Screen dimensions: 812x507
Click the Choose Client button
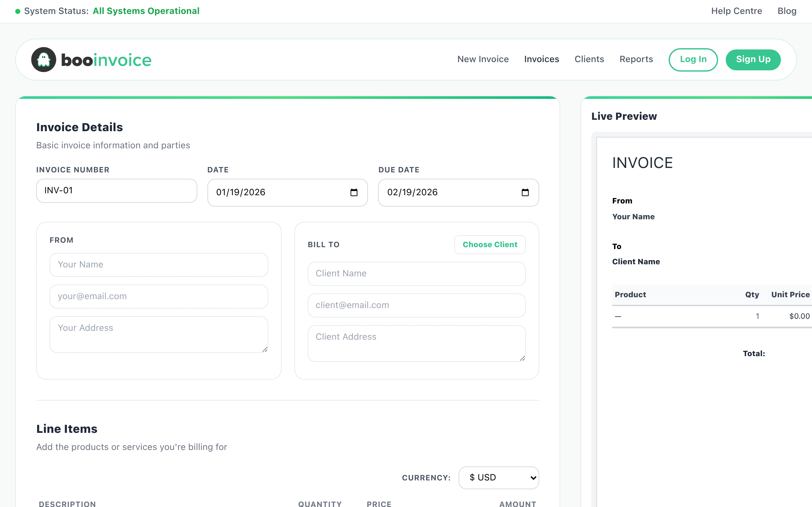point(490,244)
